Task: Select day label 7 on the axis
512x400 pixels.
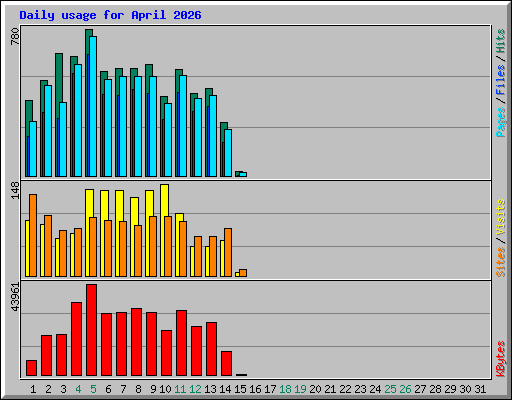Action: 123,389
